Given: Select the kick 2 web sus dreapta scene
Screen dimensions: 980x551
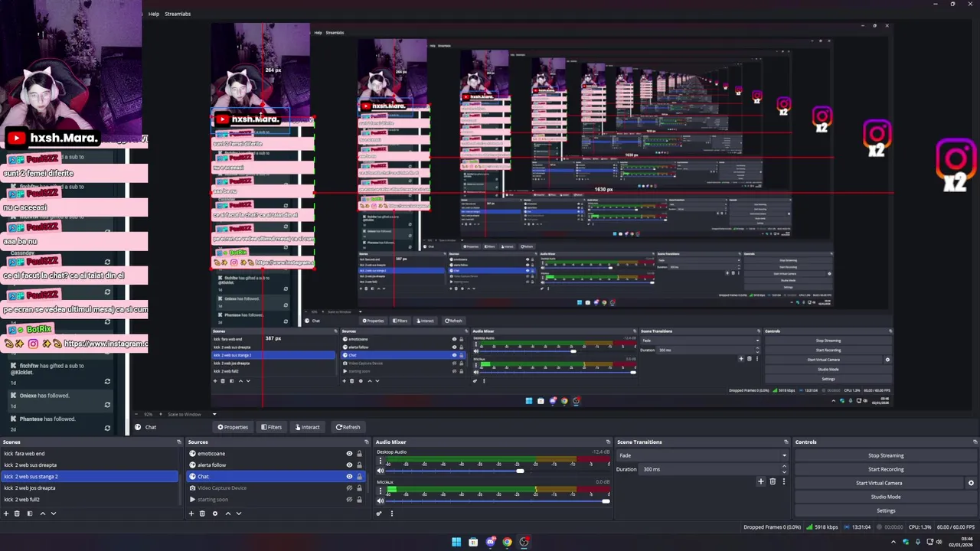Looking at the screenshot, I should coord(90,465).
